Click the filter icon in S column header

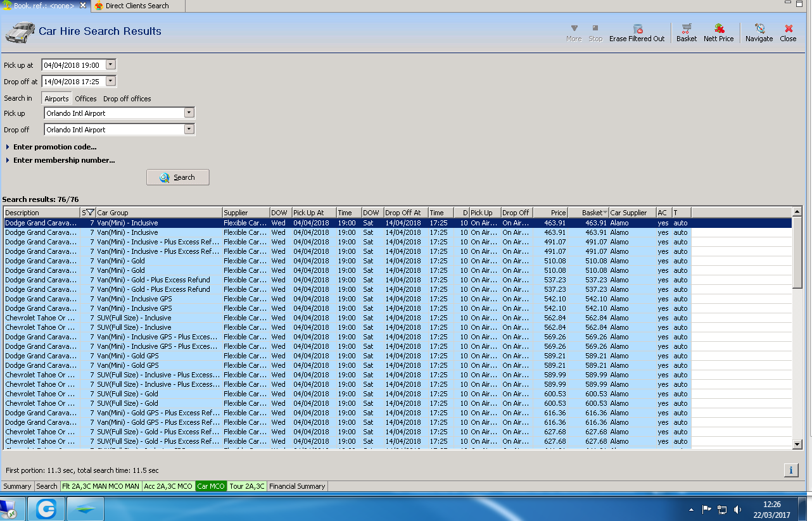(90, 213)
